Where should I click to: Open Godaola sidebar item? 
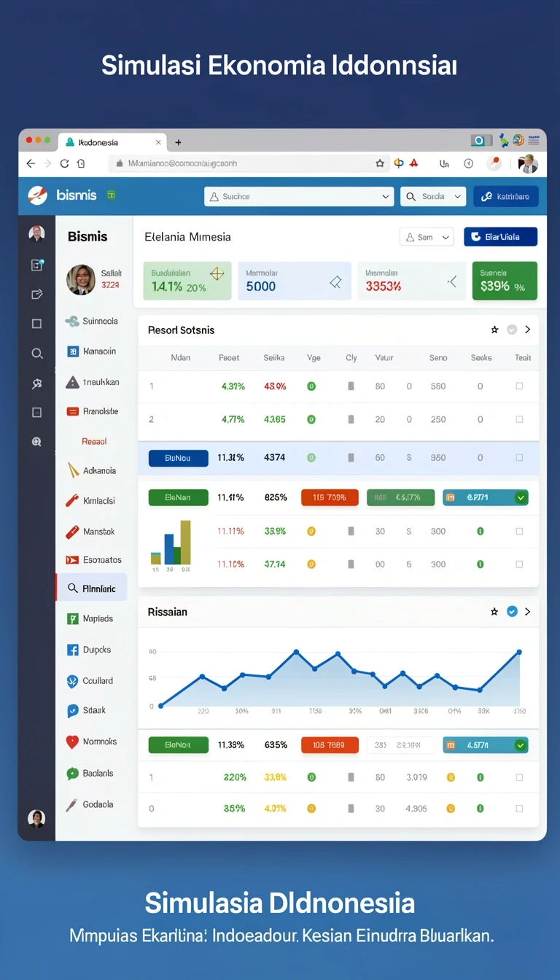90,805
